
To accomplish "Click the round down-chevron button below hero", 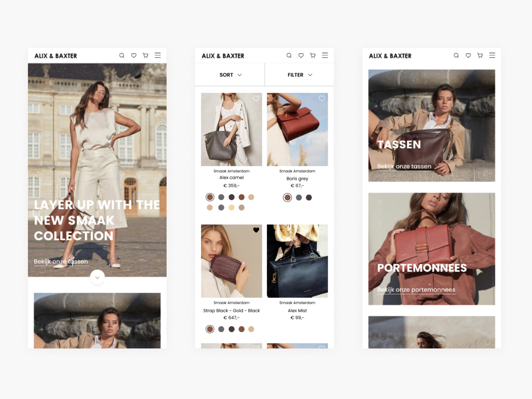I will (x=97, y=277).
